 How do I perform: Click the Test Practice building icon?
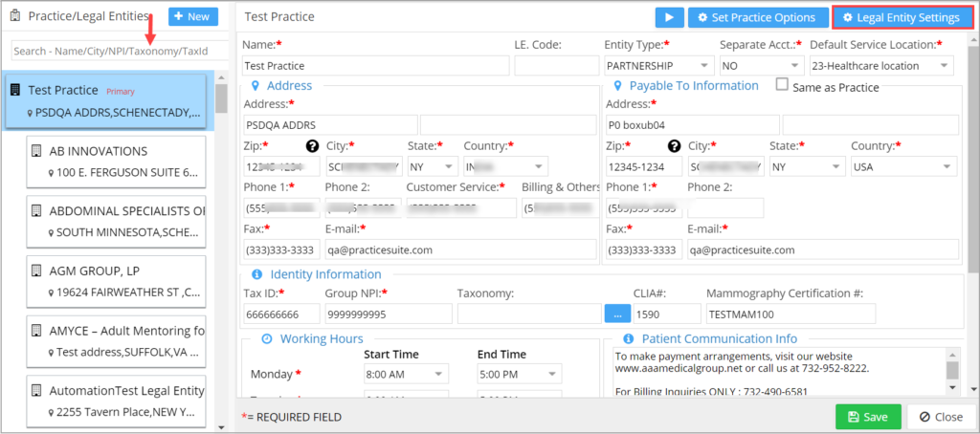point(15,90)
